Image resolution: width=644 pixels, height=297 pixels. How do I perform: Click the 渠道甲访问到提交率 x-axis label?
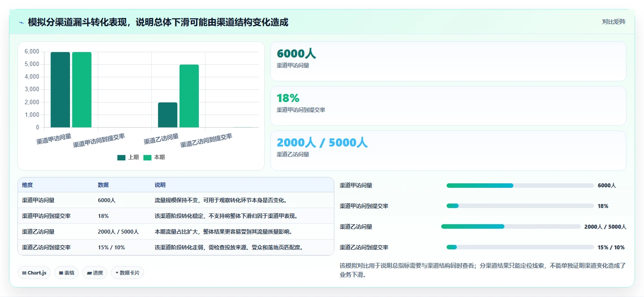click(99, 141)
